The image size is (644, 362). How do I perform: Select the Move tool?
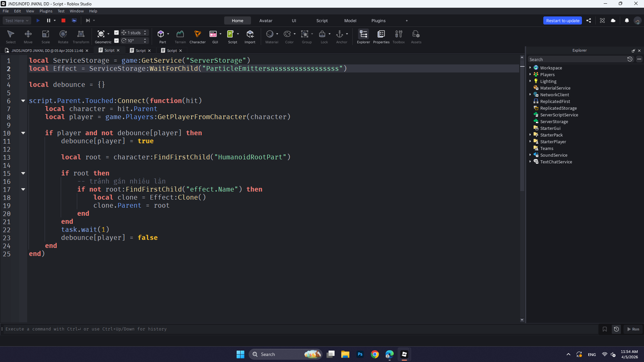click(28, 34)
